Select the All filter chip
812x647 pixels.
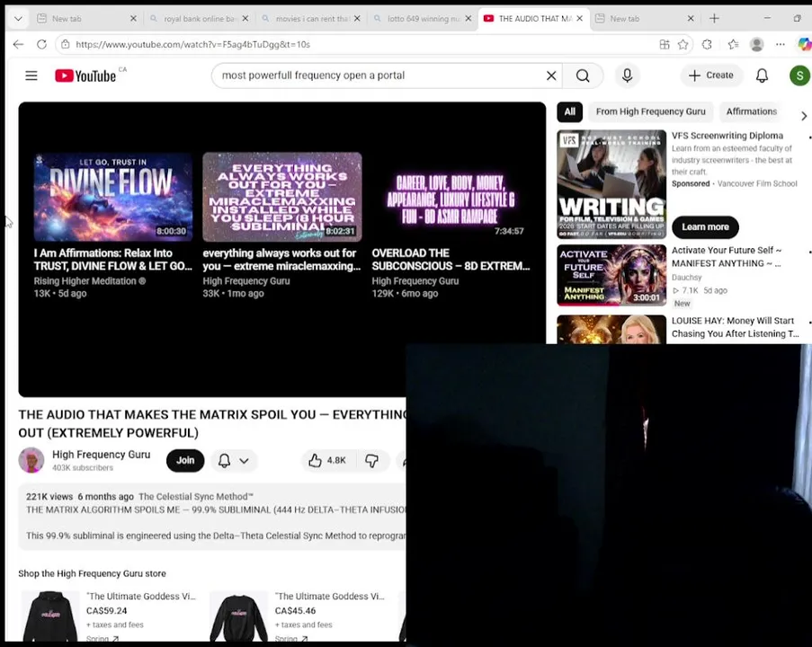pyautogui.click(x=569, y=111)
